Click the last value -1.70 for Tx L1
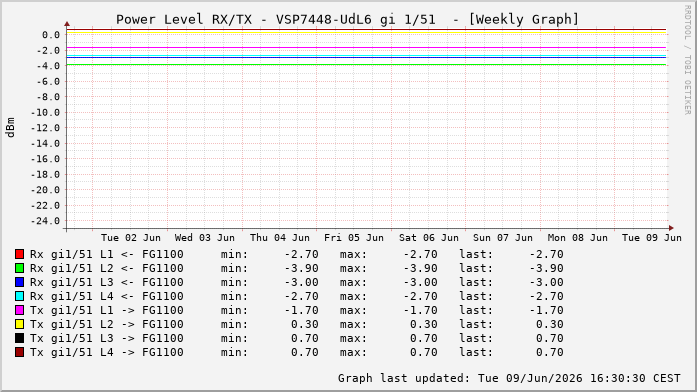The height and width of the screenshot is (392, 697). click(546, 310)
